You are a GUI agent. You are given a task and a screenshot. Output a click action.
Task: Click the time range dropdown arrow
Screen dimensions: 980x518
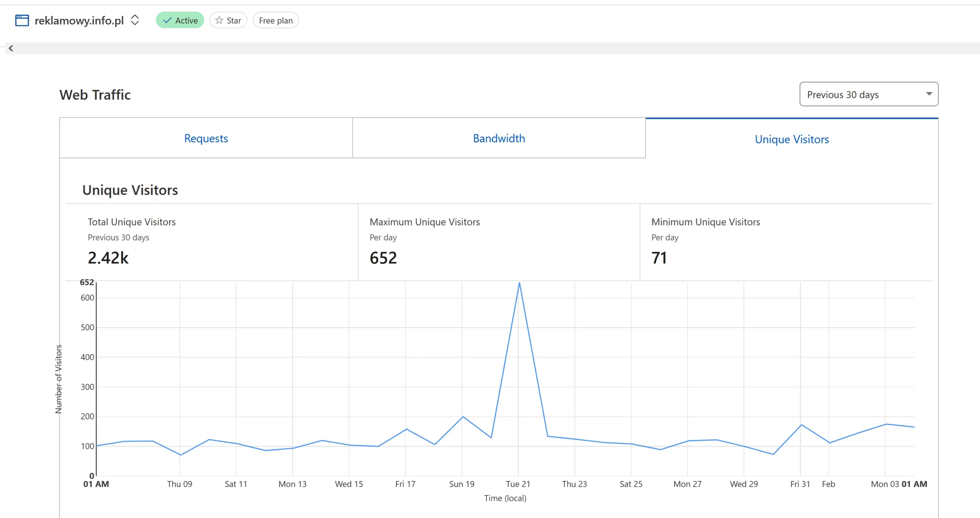point(929,94)
